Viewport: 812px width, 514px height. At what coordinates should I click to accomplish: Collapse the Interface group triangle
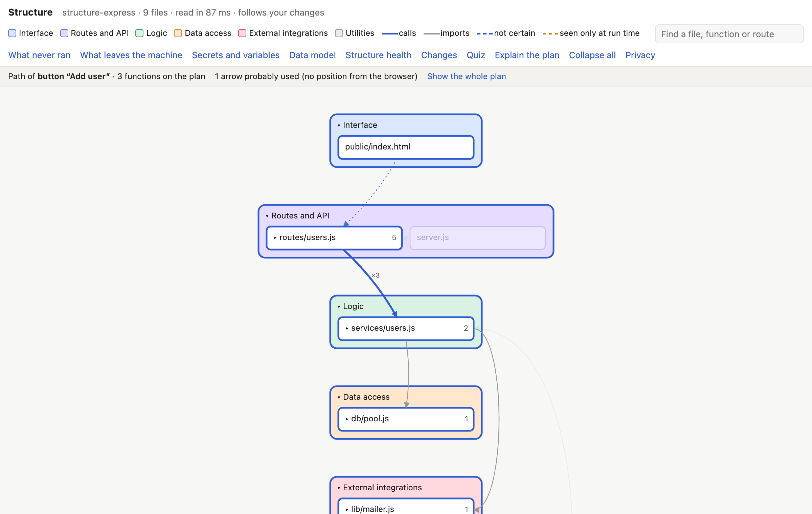[339, 125]
